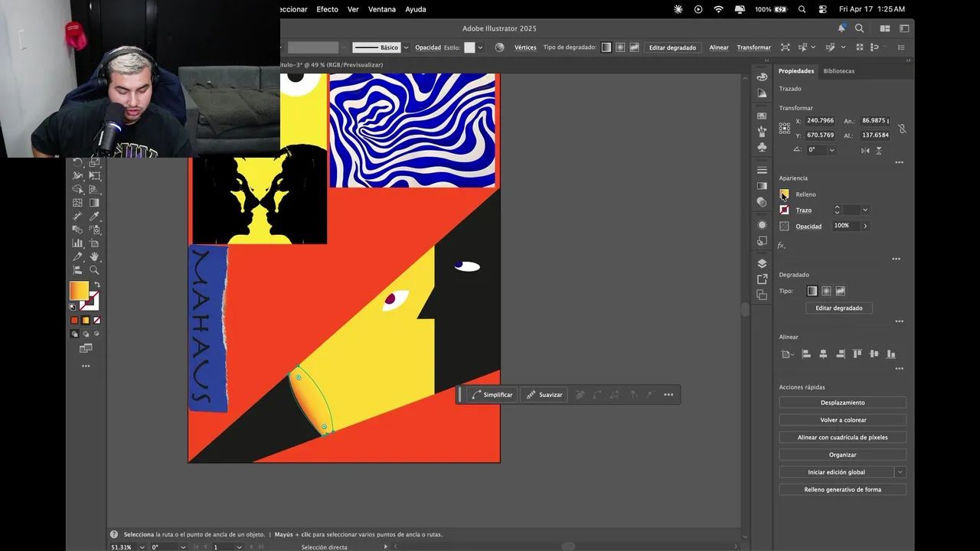
Task: Select the Shape Builder tool
Action: (x=77, y=189)
